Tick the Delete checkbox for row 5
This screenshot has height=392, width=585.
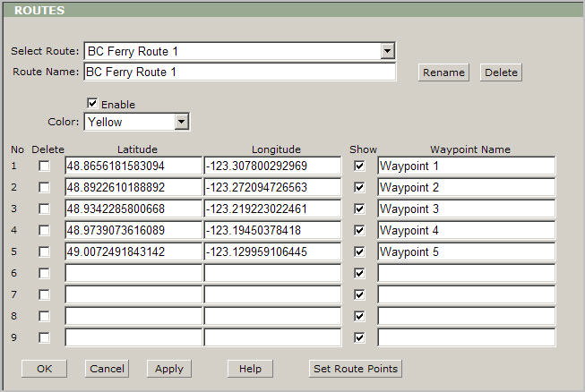click(x=44, y=252)
